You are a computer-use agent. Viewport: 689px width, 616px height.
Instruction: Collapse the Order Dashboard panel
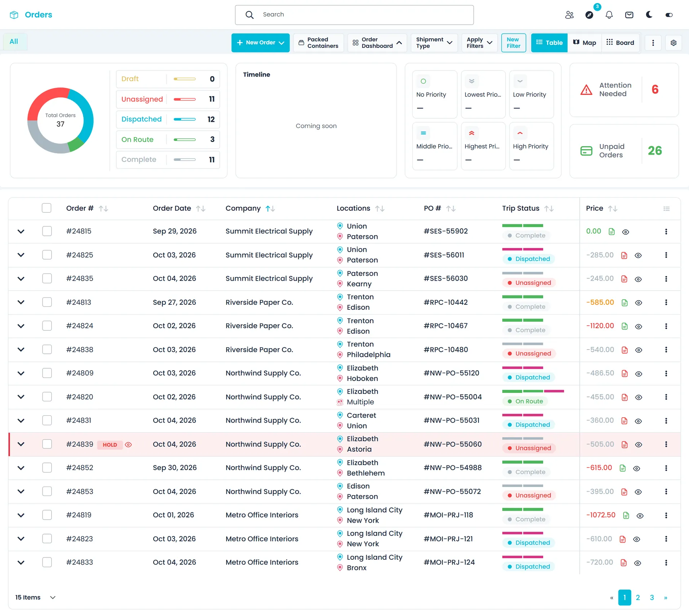[x=377, y=43]
